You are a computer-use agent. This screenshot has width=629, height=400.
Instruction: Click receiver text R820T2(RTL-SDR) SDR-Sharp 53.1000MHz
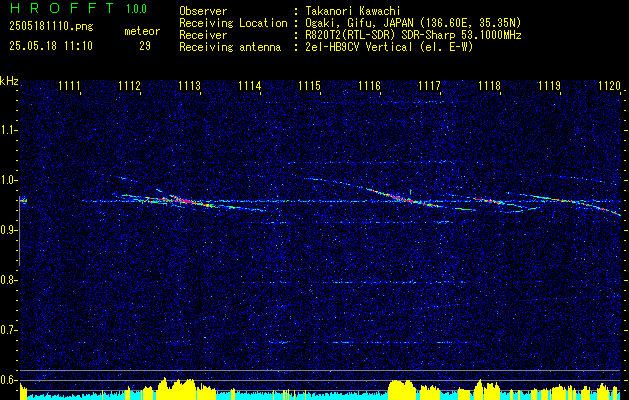[413, 35]
